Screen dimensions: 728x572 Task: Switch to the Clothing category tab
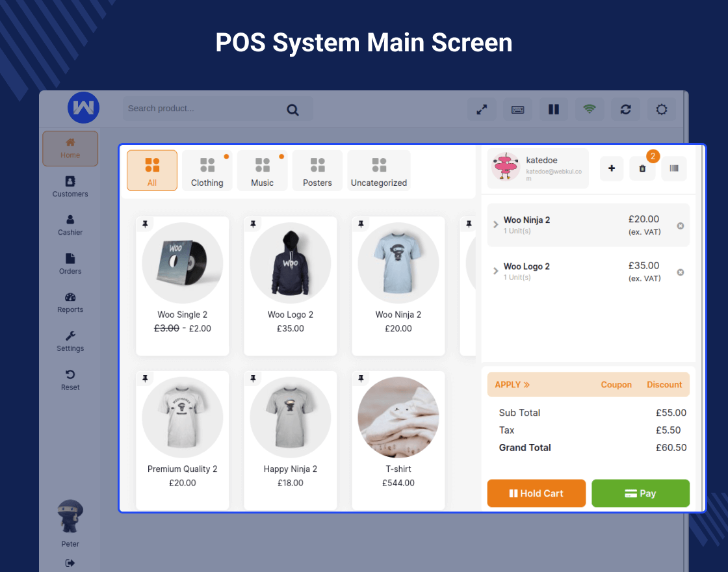pyautogui.click(x=207, y=170)
